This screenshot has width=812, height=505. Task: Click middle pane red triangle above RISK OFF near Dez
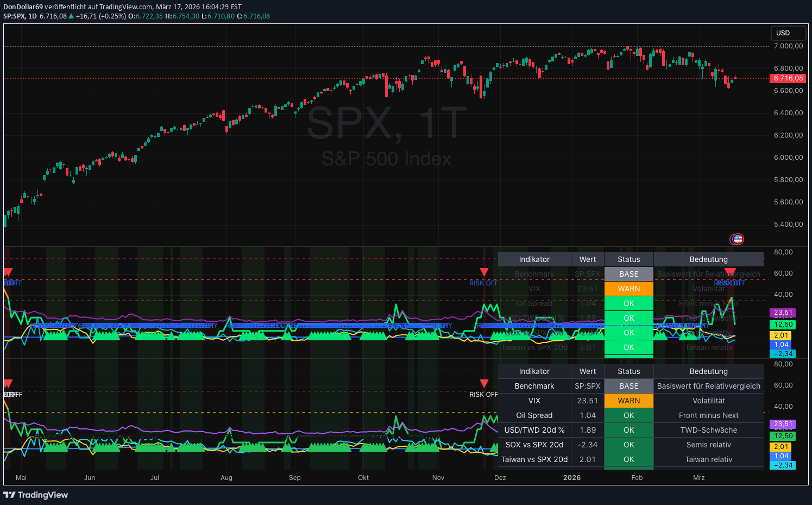(484, 272)
